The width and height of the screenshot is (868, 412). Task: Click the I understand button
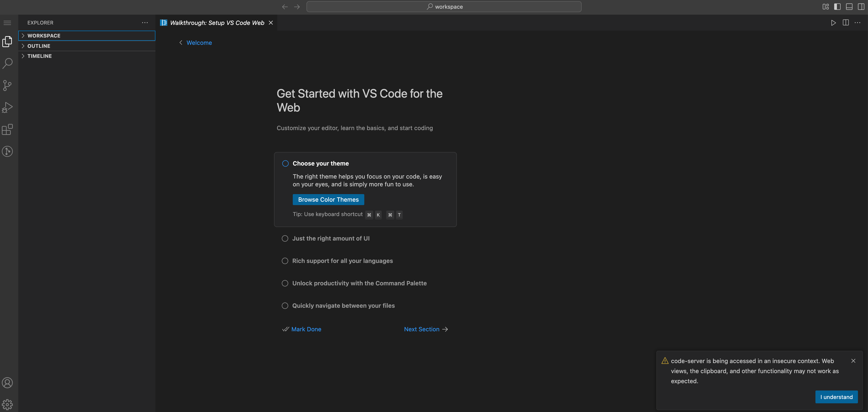836,397
